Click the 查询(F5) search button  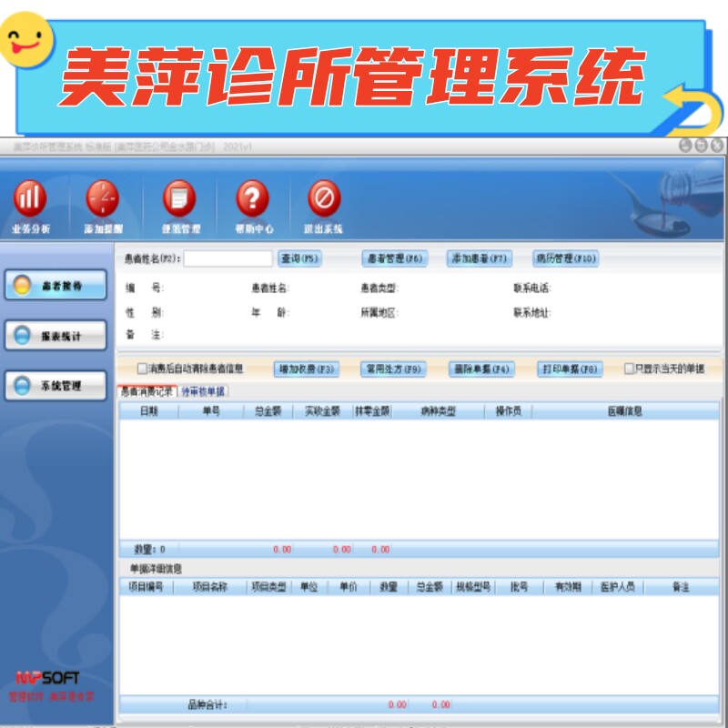[x=299, y=258]
